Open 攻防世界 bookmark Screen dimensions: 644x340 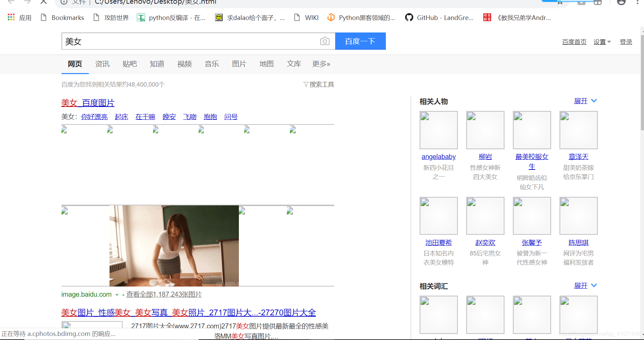111,18
